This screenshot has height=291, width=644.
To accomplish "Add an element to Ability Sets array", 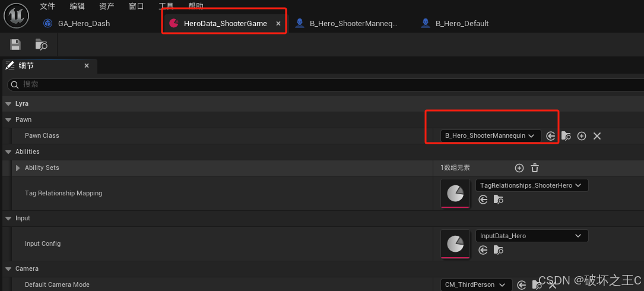I will [519, 167].
